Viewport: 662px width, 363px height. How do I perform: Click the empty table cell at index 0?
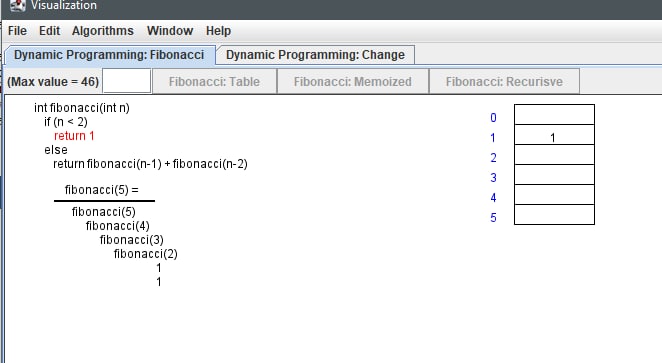[554, 114]
